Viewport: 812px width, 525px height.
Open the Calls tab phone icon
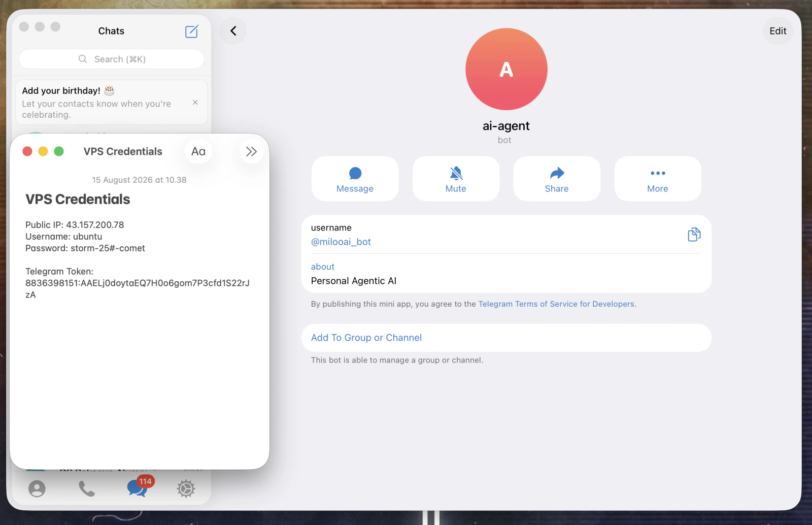(x=87, y=488)
